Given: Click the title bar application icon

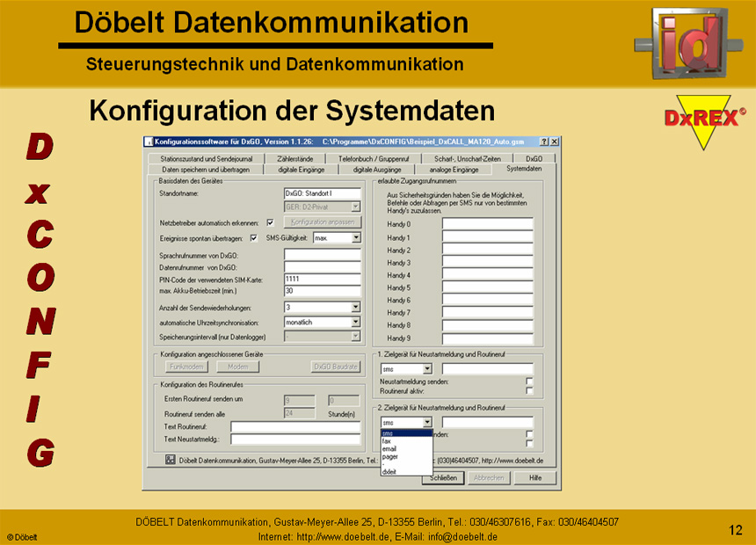Looking at the screenshot, I should click(x=149, y=142).
